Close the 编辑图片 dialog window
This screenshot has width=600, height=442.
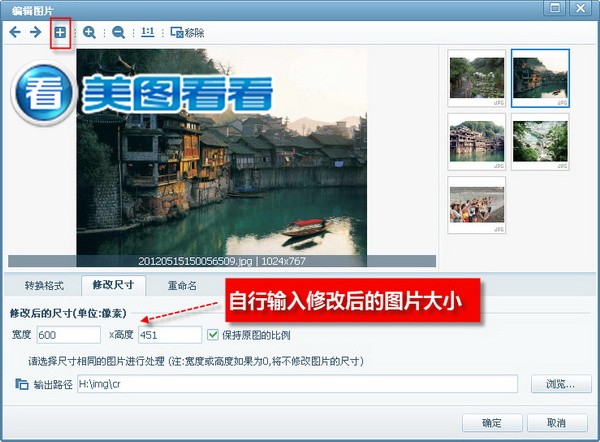(x=580, y=8)
